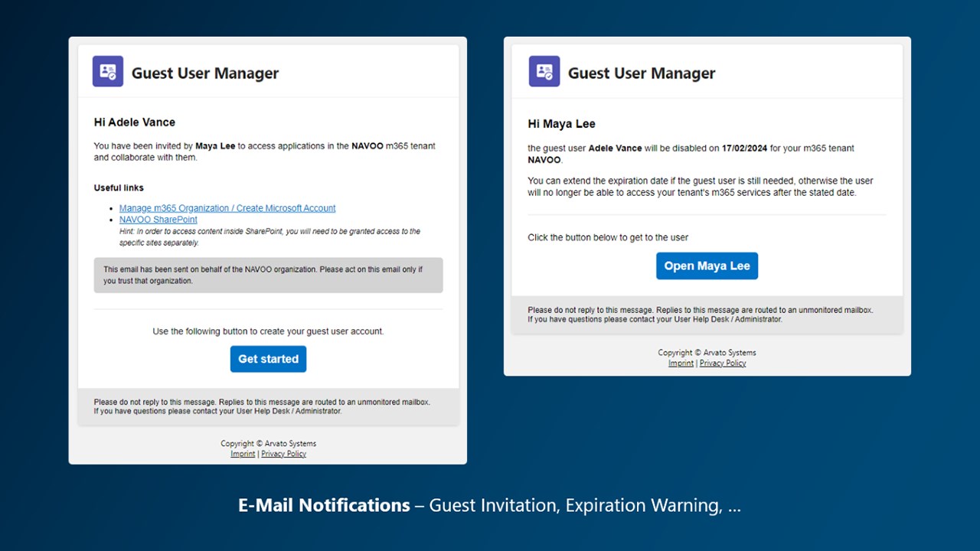
Task: Click the Copyright Arvato Systems text under the expiration email
Action: pyautogui.click(x=707, y=353)
